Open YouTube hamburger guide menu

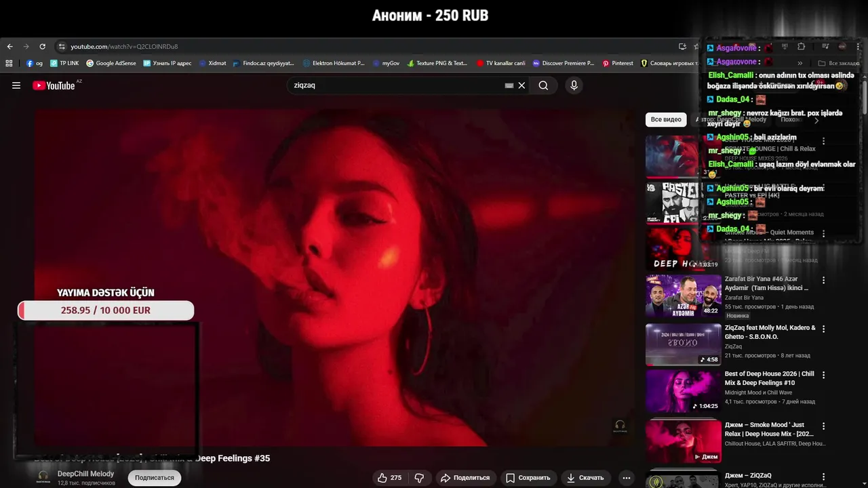pos(16,85)
